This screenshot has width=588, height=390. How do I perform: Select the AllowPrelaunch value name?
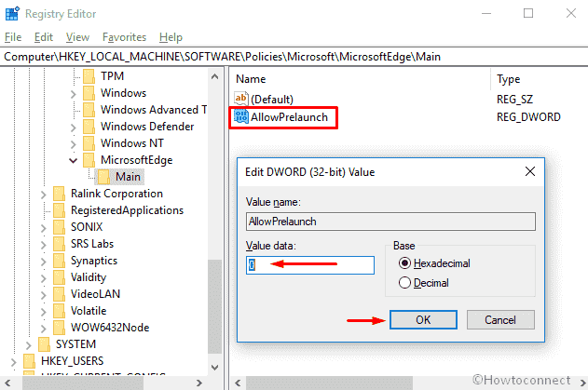point(289,117)
